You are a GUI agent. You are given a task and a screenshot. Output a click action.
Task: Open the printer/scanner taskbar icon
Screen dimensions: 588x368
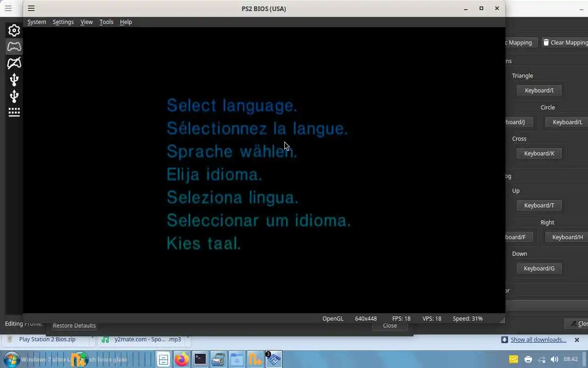218,359
